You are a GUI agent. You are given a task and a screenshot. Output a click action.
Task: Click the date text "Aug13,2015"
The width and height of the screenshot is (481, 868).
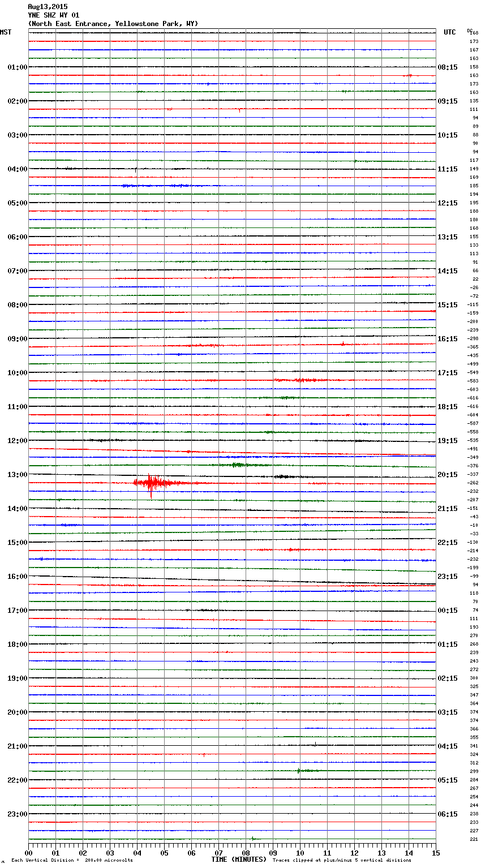pyautogui.click(x=48, y=7)
